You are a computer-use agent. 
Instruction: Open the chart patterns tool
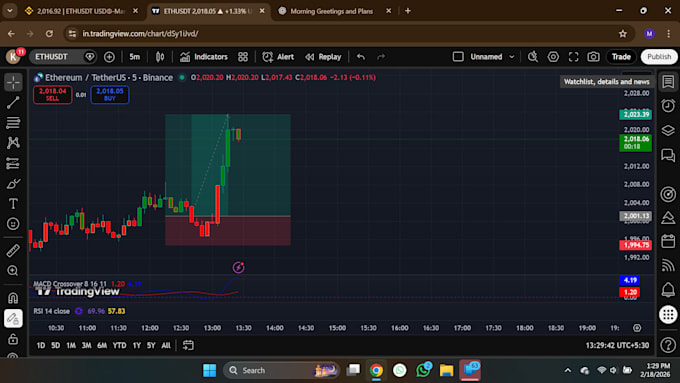13,143
